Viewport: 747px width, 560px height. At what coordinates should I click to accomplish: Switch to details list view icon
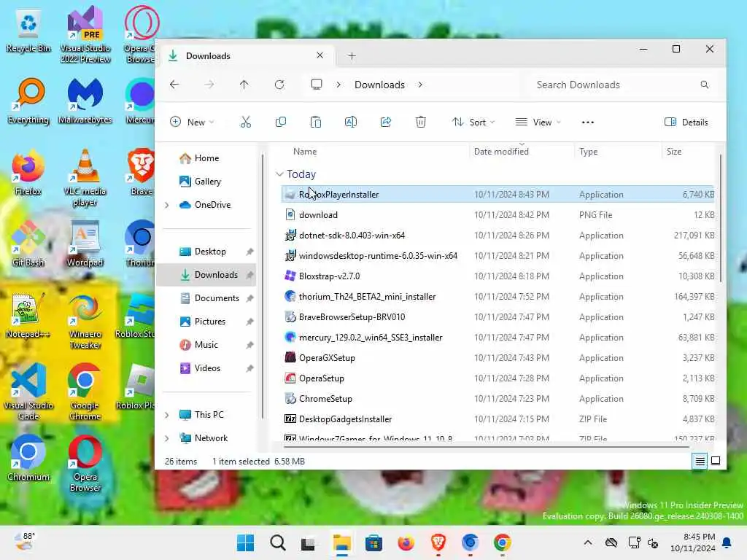click(x=700, y=461)
